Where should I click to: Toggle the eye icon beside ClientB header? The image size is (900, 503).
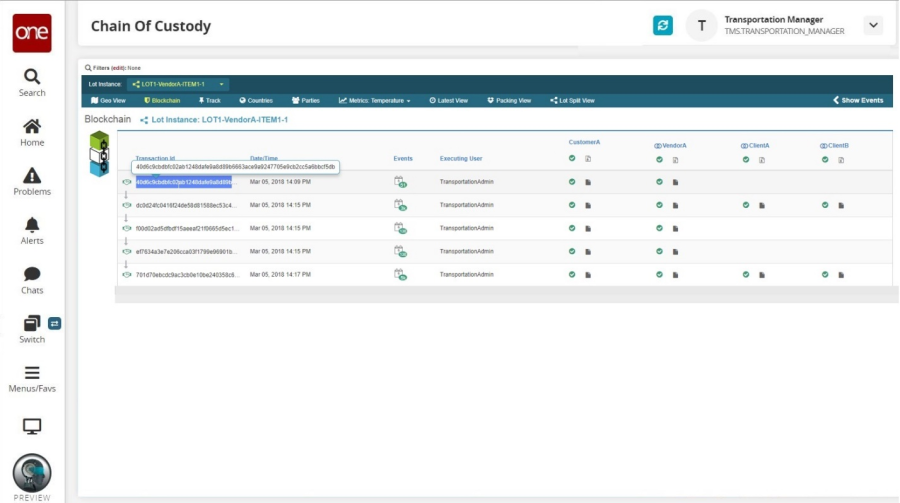[823, 146]
